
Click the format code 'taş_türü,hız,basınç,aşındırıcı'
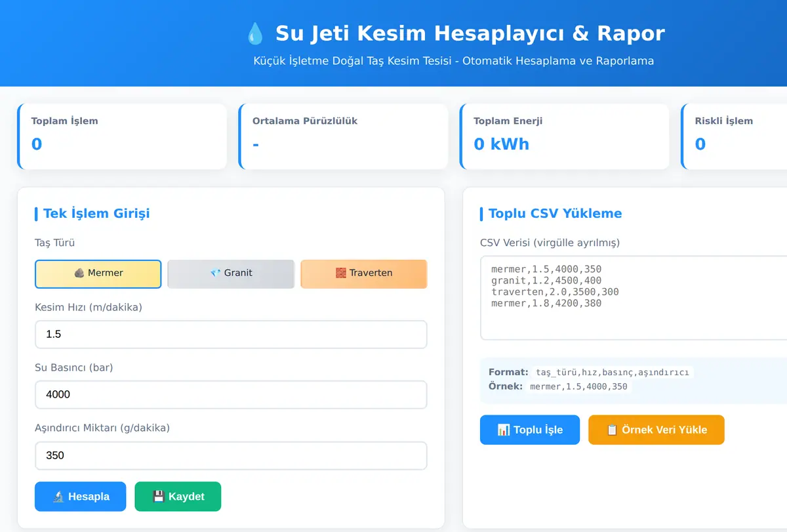(613, 372)
